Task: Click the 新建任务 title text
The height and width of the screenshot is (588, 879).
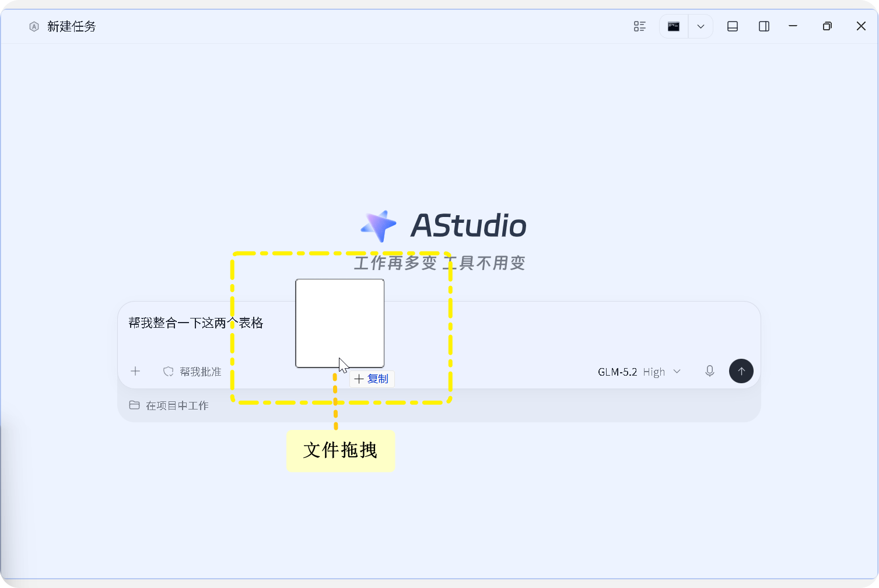Action: pyautogui.click(x=71, y=26)
